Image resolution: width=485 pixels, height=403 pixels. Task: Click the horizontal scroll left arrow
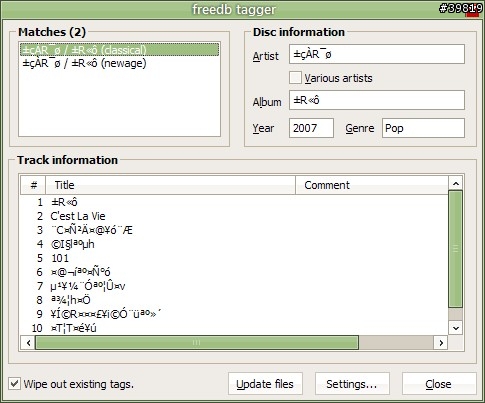[x=28, y=343]
